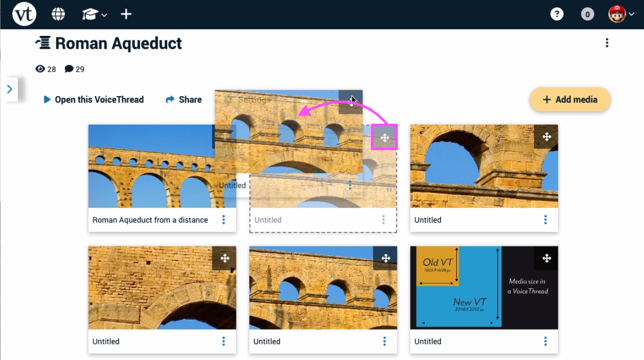Open the user avatar account menu
Screen dimensions: 644x360
click(621, 14)
